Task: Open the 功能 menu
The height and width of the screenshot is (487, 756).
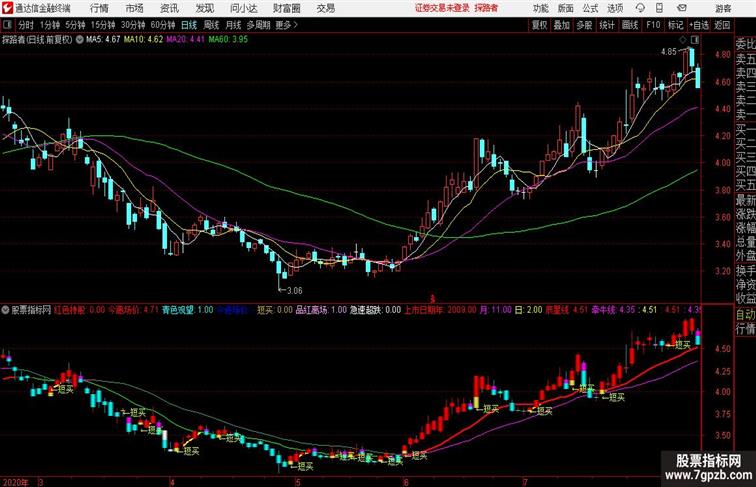Action: 540,8
